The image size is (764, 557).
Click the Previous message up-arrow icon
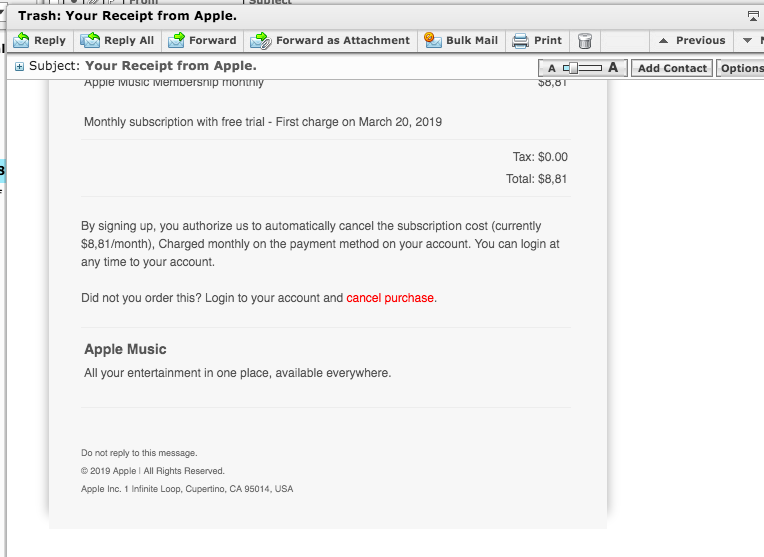(663, 41)
